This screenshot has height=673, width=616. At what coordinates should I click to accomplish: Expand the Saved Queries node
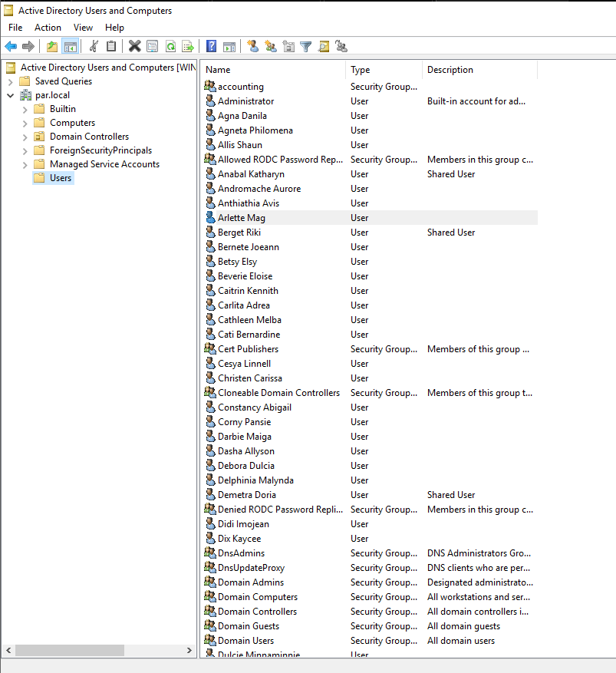tap(11, 81)
